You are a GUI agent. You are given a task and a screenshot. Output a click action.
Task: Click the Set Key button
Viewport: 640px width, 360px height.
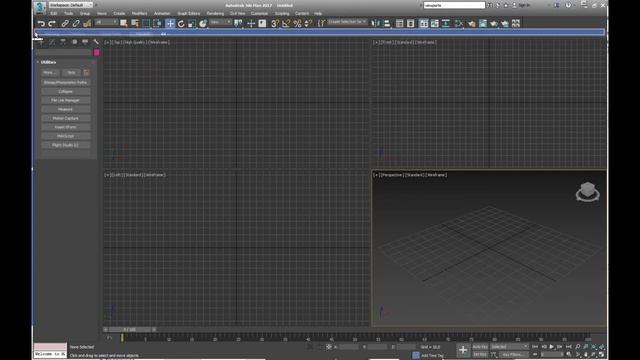coord(480,354)
